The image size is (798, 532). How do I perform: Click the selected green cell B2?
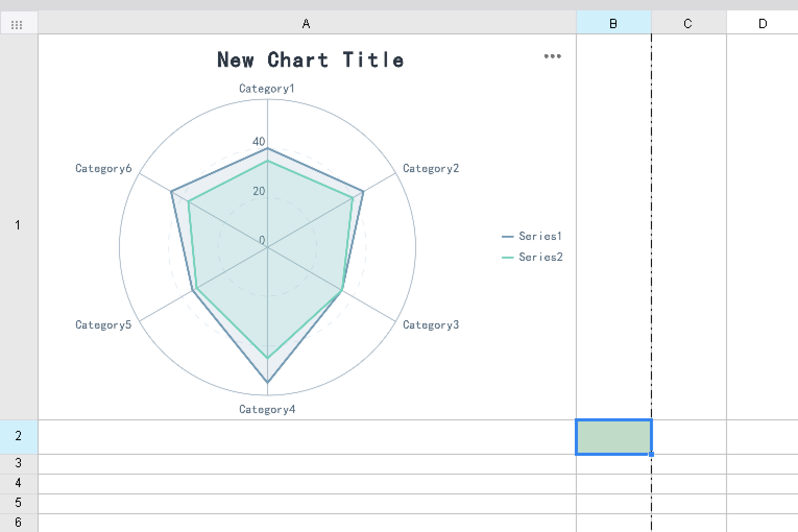coord(613,437)
